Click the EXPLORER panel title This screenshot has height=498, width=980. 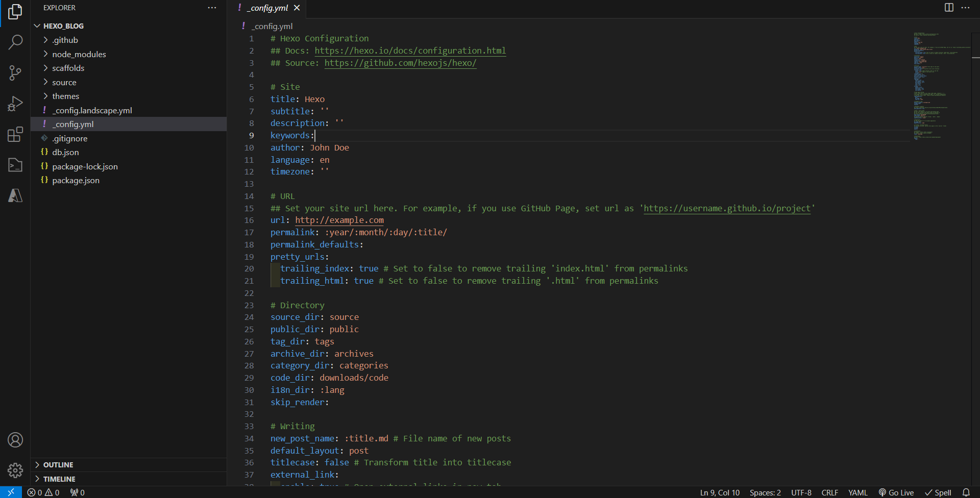59,8
